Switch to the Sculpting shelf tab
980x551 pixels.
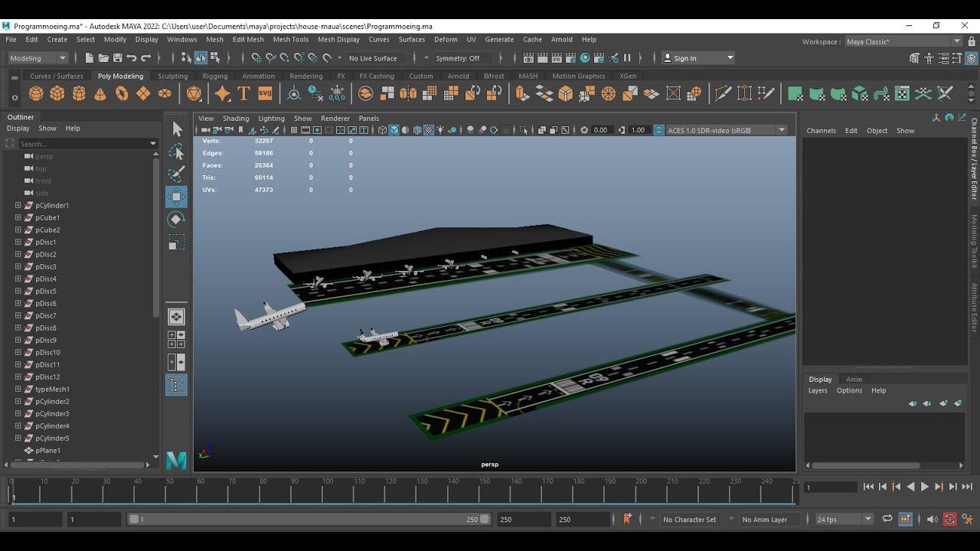173,76
